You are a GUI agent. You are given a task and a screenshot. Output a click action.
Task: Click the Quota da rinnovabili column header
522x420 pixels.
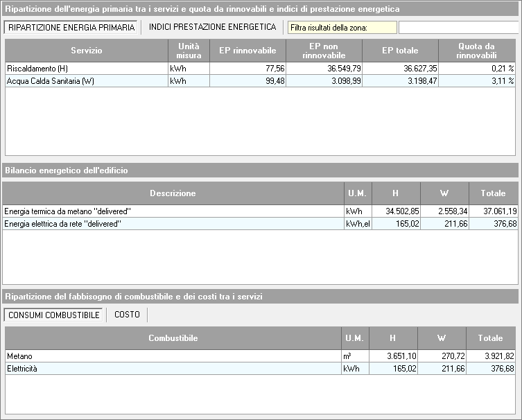click(x=477, y=51)
